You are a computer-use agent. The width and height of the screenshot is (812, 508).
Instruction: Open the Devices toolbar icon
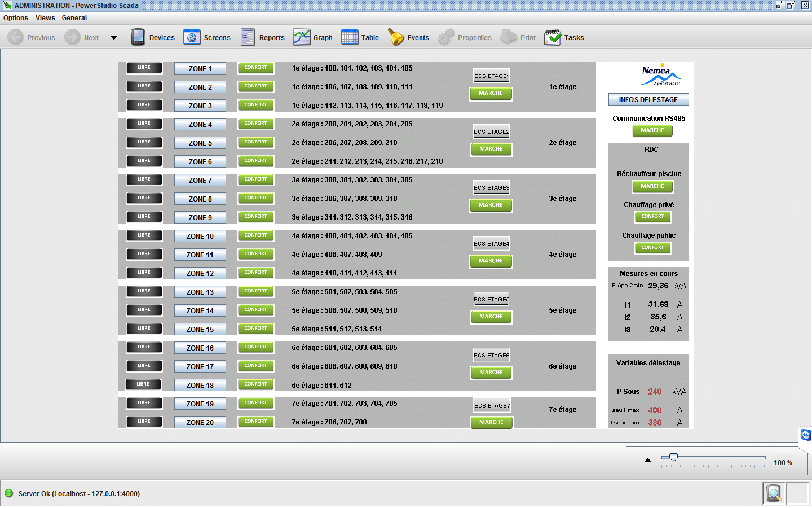pos(138,37)
